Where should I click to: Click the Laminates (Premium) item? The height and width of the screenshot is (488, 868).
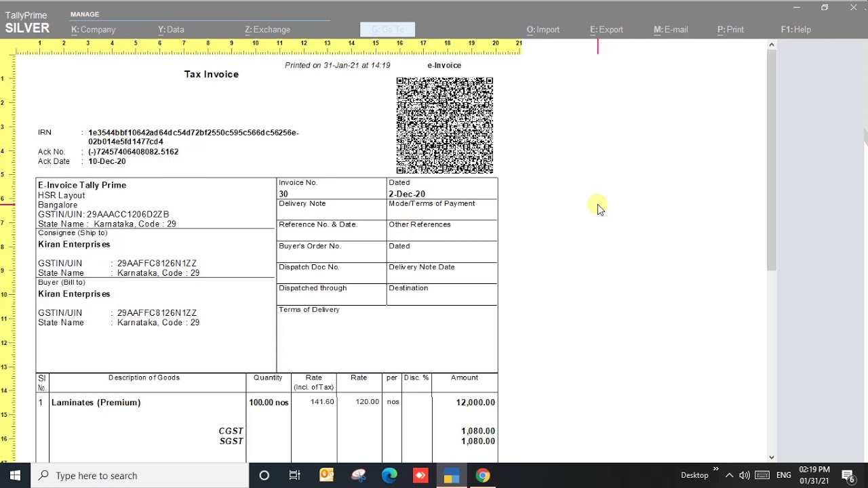pyautogui.click(x=96, y=403)
